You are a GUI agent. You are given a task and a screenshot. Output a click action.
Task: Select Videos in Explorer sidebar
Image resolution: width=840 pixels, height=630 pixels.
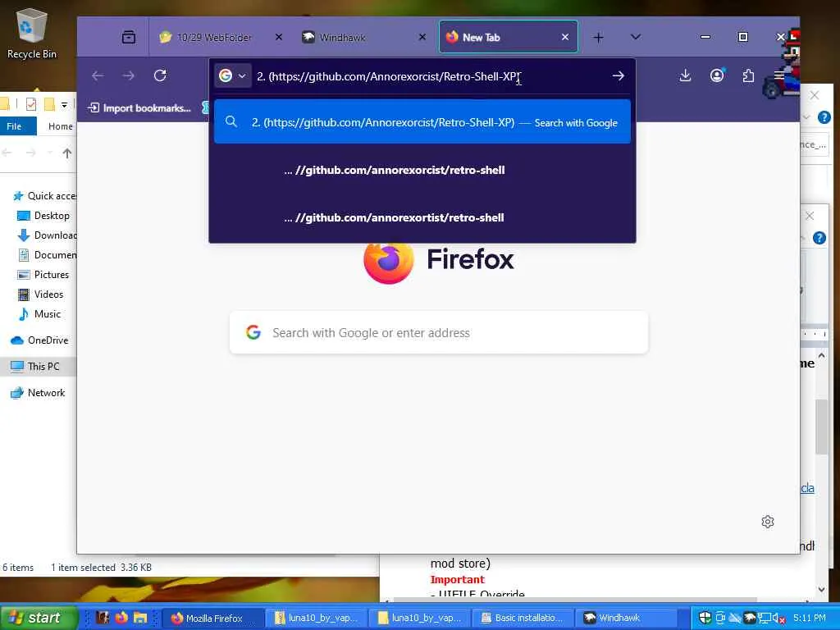[x=43, y=294]
